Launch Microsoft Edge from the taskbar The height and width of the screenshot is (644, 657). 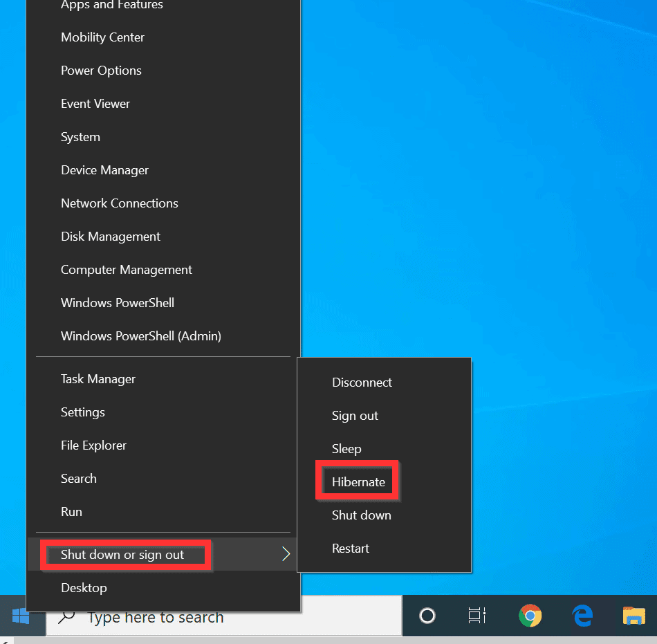click(x=582, y=616)
